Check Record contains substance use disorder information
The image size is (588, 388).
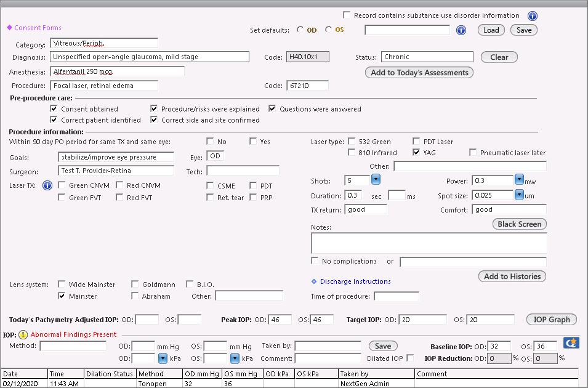(x=347, y=15)
